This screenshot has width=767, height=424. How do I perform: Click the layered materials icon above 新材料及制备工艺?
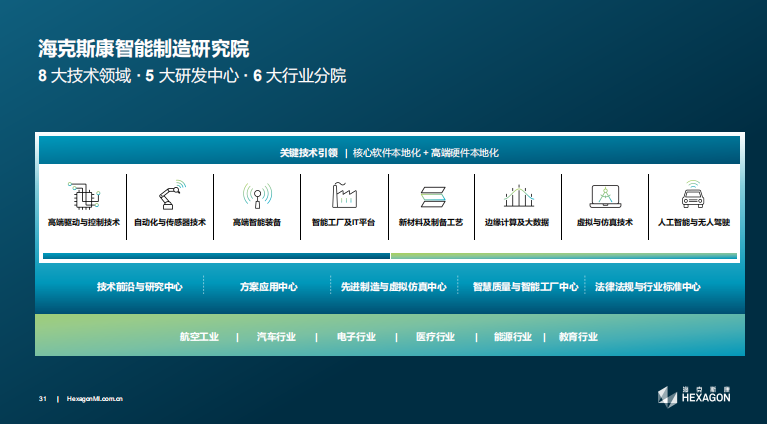pyautogui.click(x=433, y=197)
